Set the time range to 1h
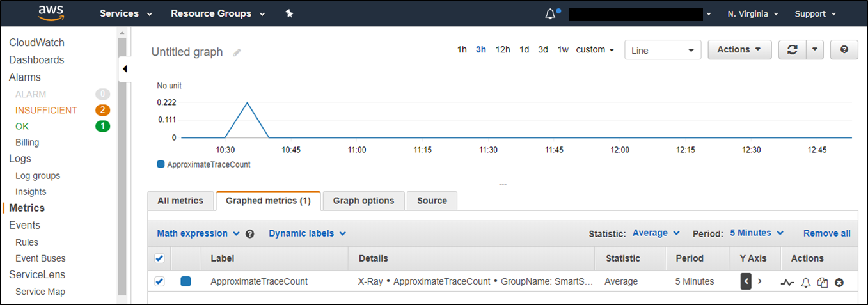 point(462,49)
